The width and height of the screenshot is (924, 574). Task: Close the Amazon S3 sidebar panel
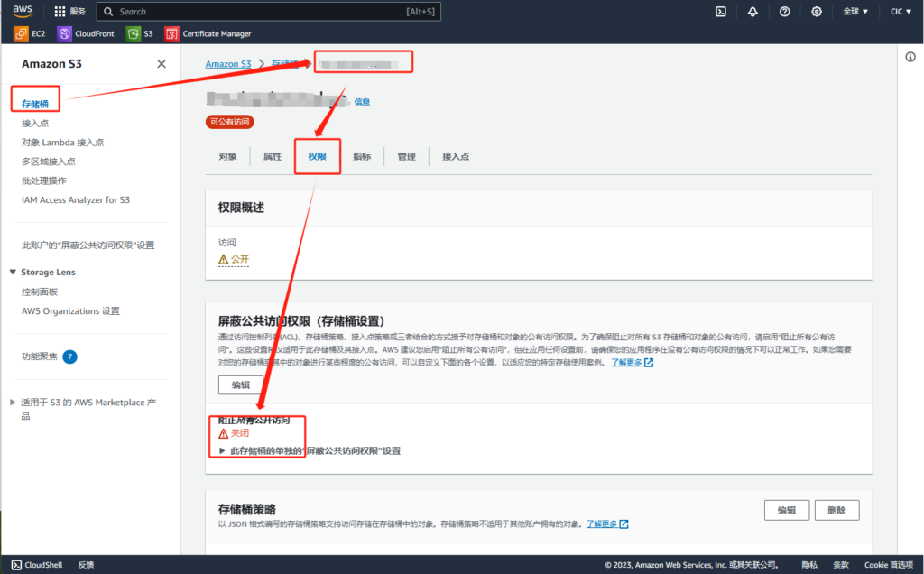point(162,64)
